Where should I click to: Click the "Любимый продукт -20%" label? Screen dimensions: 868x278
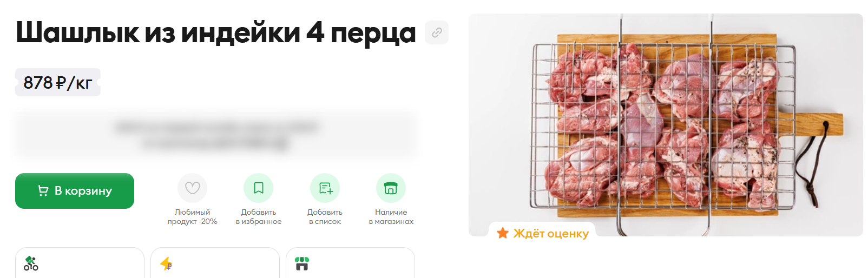tap(193, 217)
